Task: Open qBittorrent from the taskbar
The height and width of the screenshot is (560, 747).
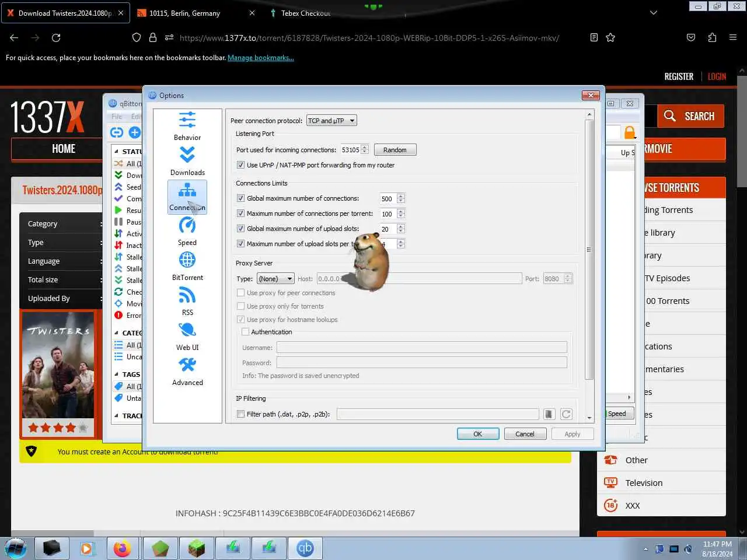Action: click(305, 548)
